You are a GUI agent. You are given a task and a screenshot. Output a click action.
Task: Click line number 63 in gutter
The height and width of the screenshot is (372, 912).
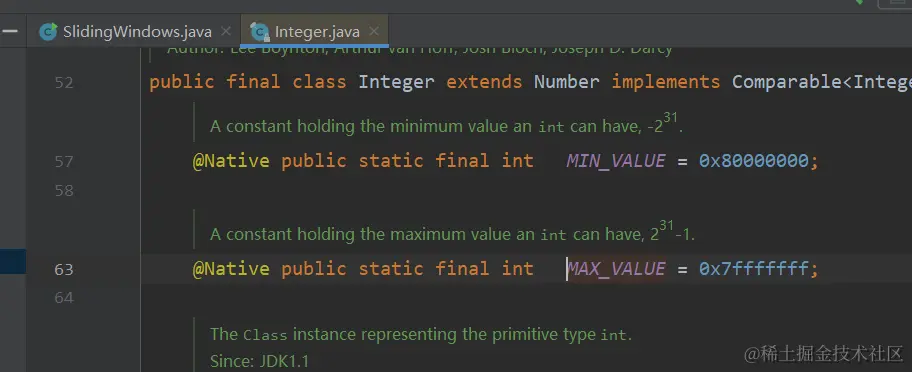64,270
